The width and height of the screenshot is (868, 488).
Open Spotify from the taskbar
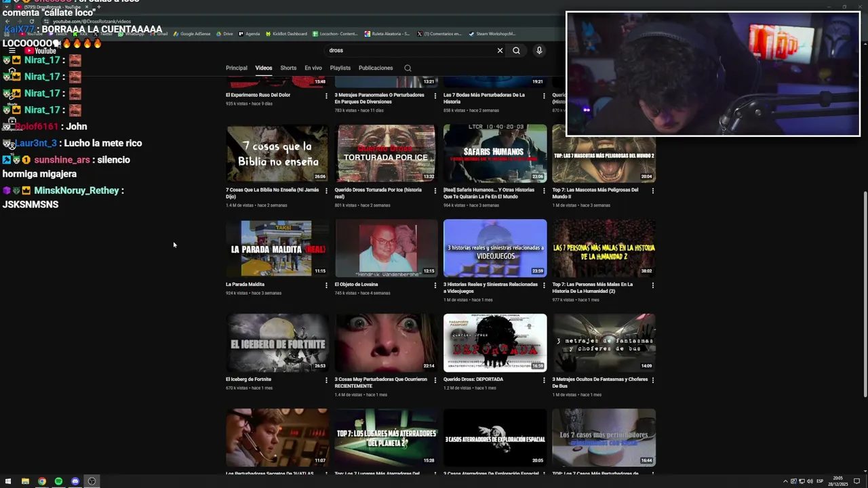[58, 481]
